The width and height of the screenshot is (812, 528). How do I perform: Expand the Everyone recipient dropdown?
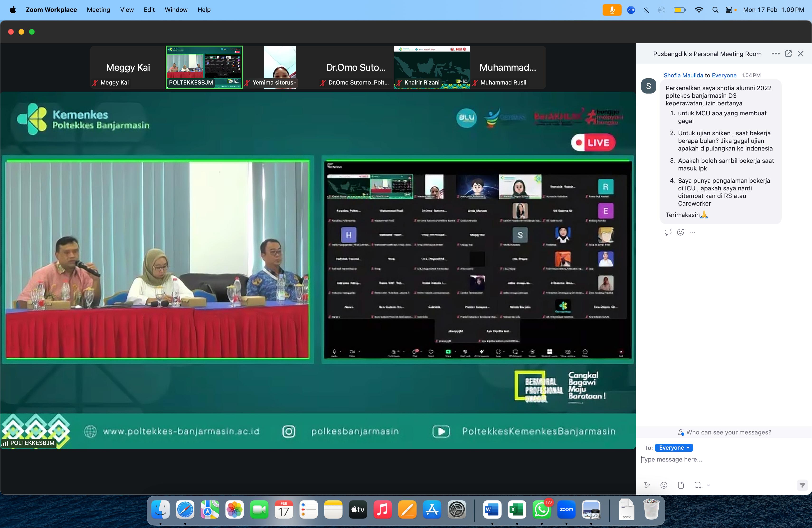pyautogui.click(x=674, y=448)
